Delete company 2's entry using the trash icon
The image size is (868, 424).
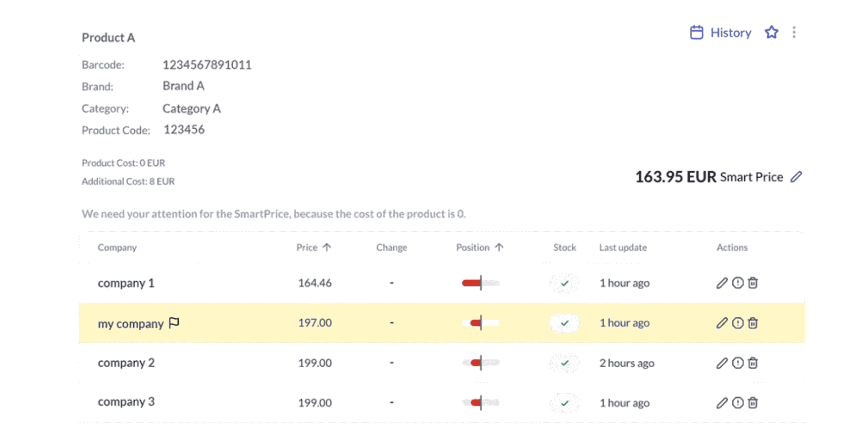coord(753,363)
